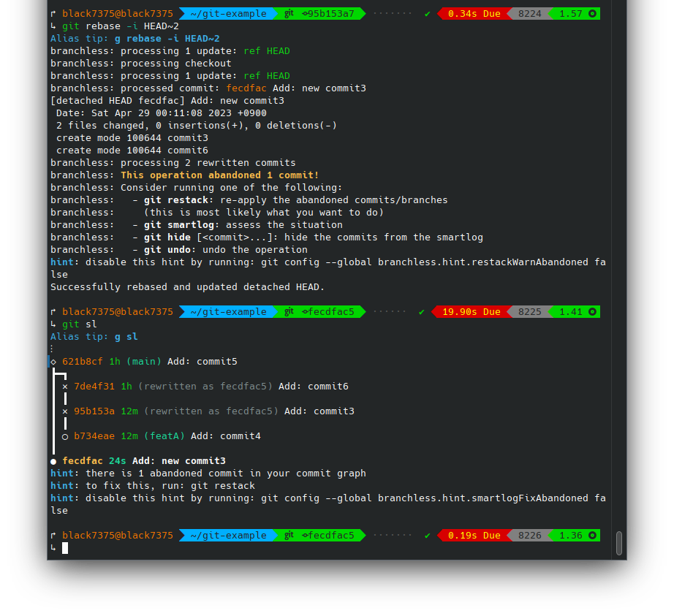Click the (main) branch label
This screenshot has height=616, width=674.
(144, 362)
